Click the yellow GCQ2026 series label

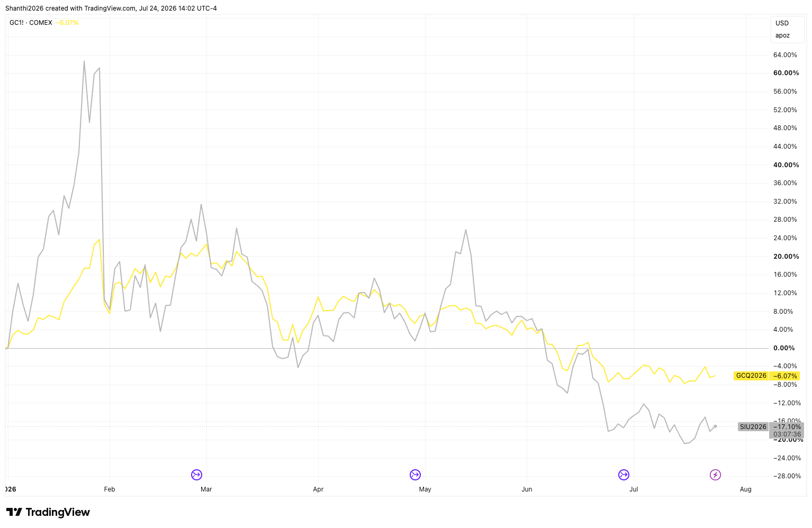point(751,376)
